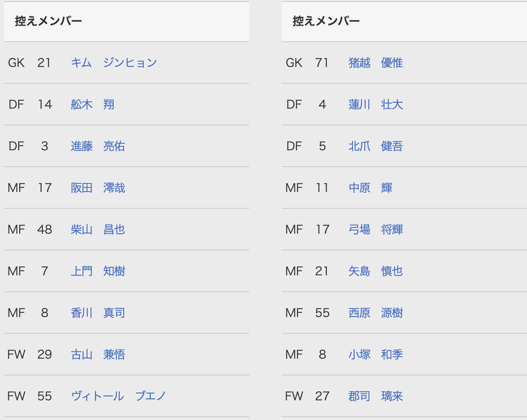This screenshot has height=420, width=527.
Task: Click right 控えメンバー section header
Action: (326, 21)
